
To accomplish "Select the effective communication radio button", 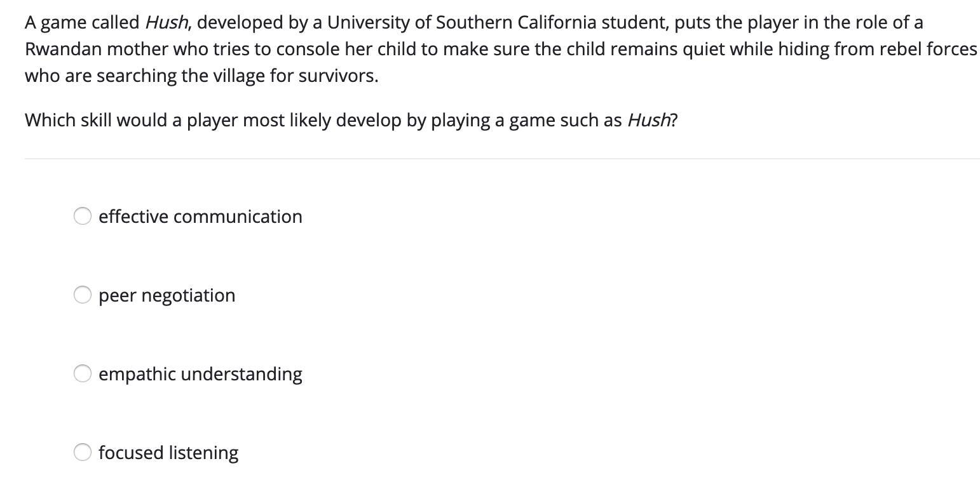I will click(83, 217).
